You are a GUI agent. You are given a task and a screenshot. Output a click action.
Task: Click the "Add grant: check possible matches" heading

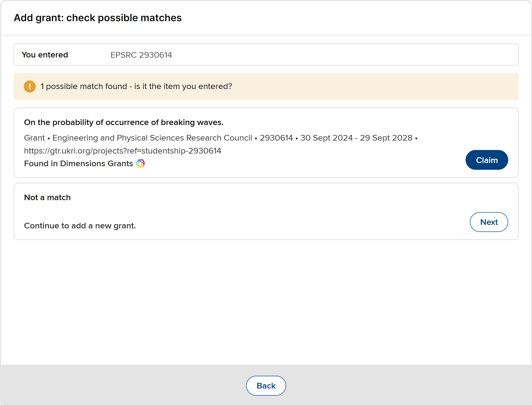tap(98, 18)
